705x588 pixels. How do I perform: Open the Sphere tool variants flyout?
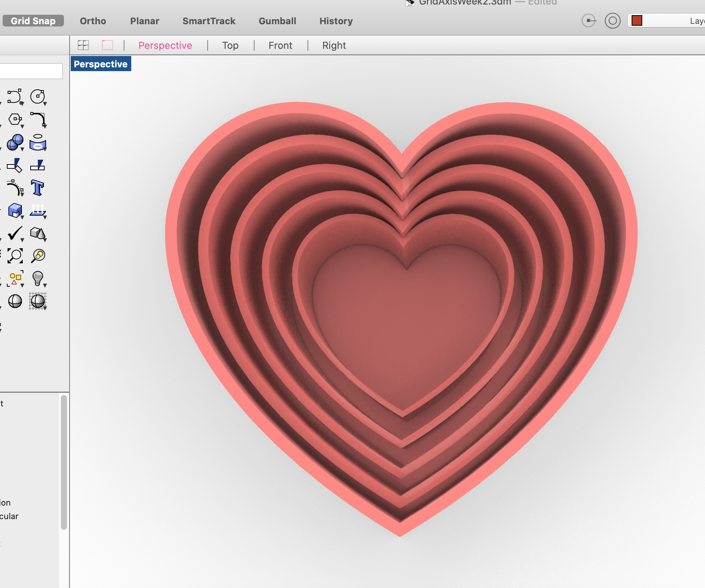pos(21,149)
